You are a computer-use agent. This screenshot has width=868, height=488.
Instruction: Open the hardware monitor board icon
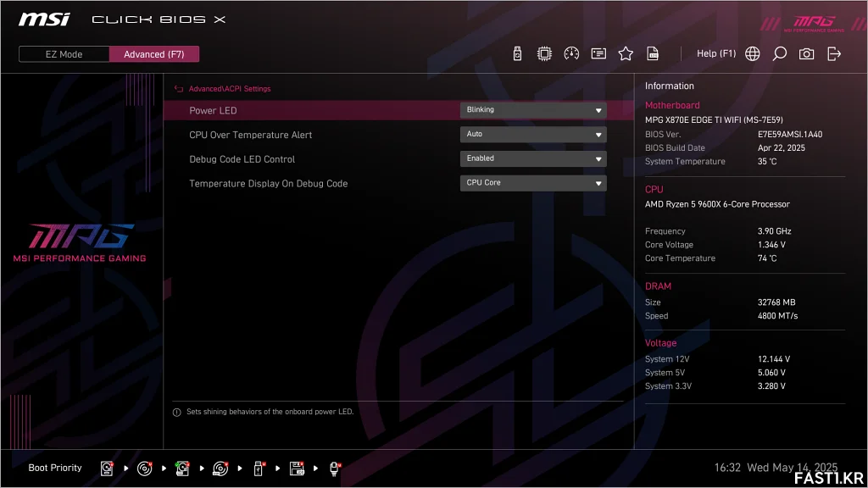598,53
